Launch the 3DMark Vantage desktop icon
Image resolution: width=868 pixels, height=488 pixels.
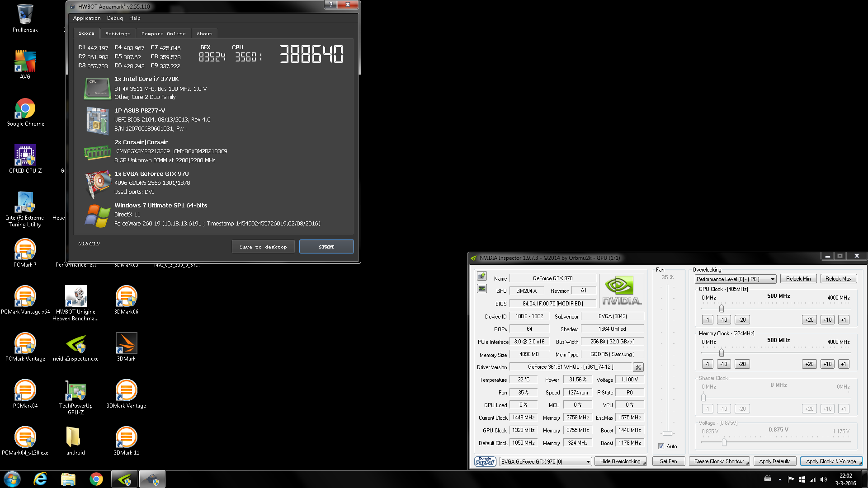point(126,394)
